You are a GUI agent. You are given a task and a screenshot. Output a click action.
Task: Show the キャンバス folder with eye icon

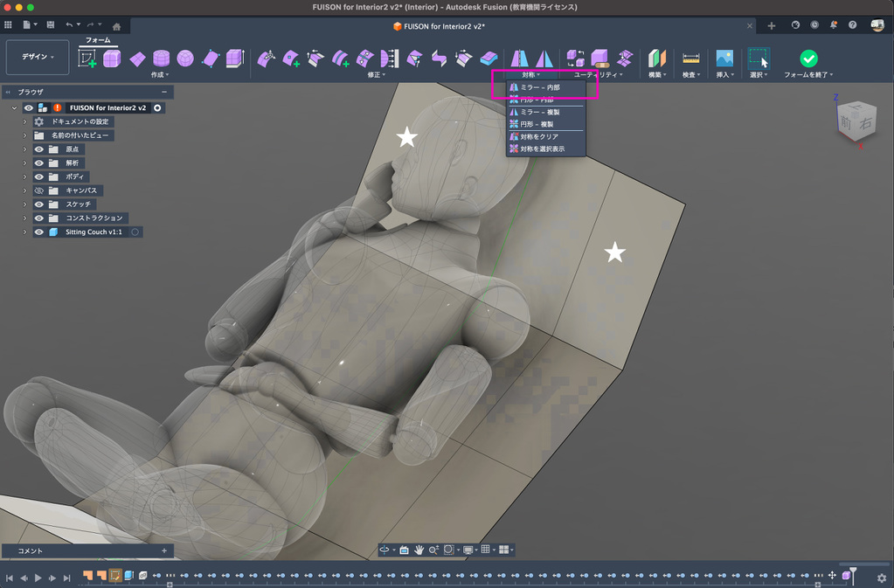39,190
